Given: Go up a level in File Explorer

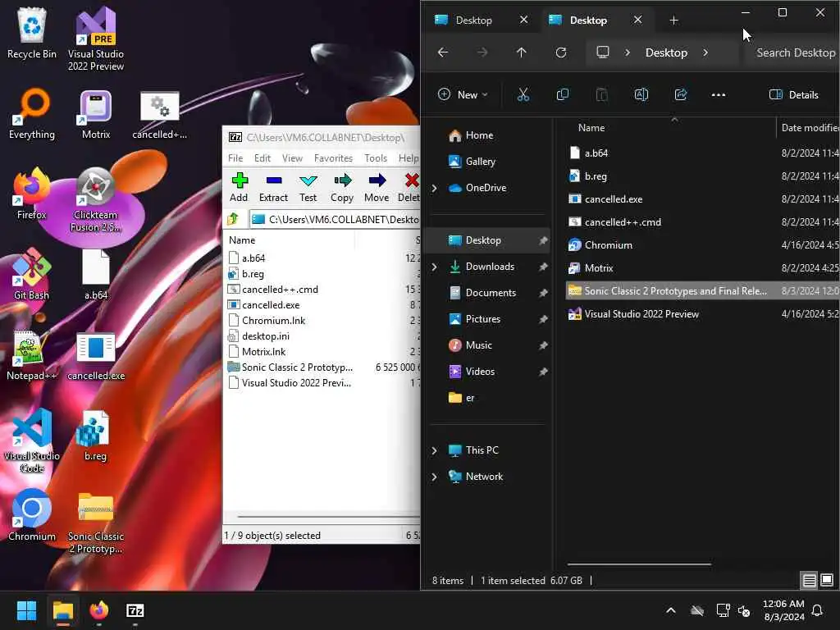Looking at the screenshot, I should 521,52.
